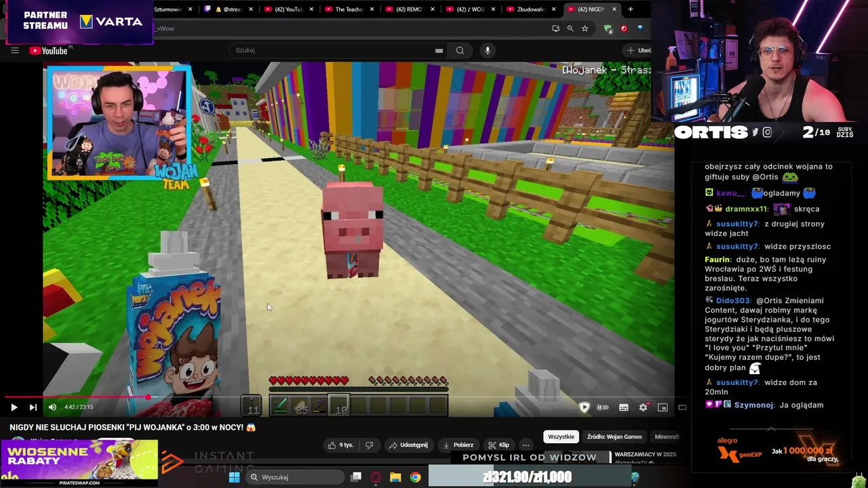Click the zoom magnifier in address bar
Viewport: 868px width, 488px height.
tap(570, 28)
